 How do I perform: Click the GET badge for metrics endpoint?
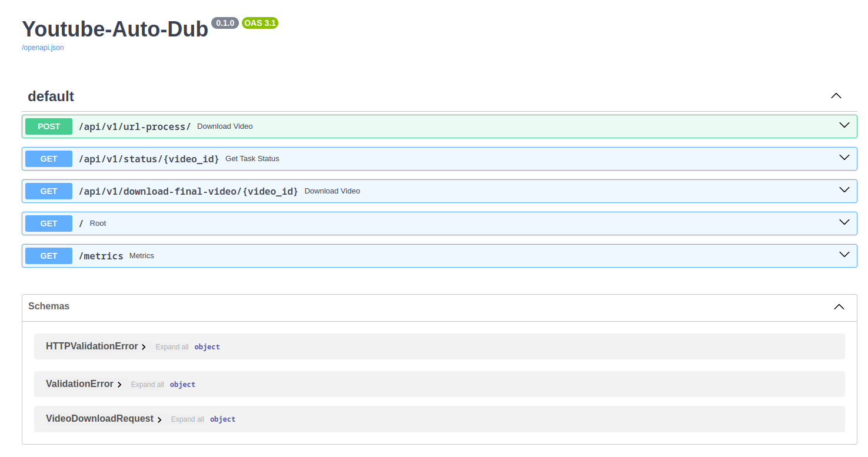[48, 256]
